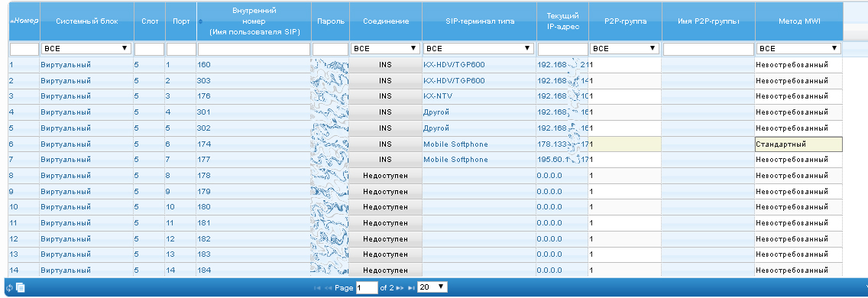Click Недоступен button for extension 178

coord(385,176)
